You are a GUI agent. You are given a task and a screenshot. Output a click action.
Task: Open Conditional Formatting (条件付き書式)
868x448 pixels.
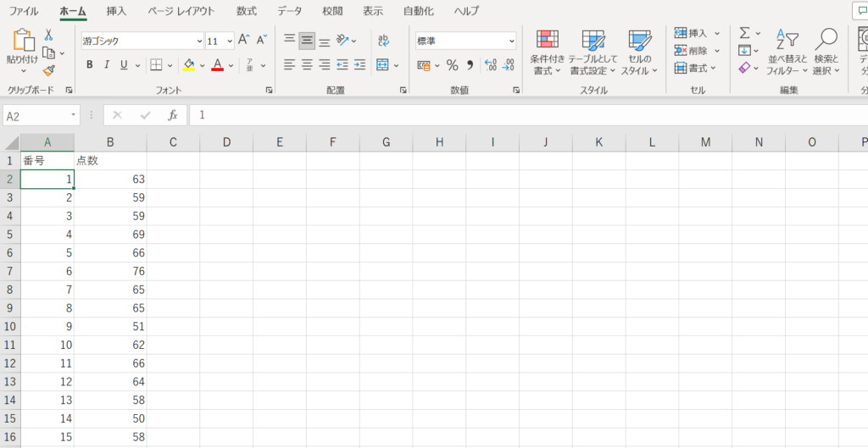click(548, 53)
